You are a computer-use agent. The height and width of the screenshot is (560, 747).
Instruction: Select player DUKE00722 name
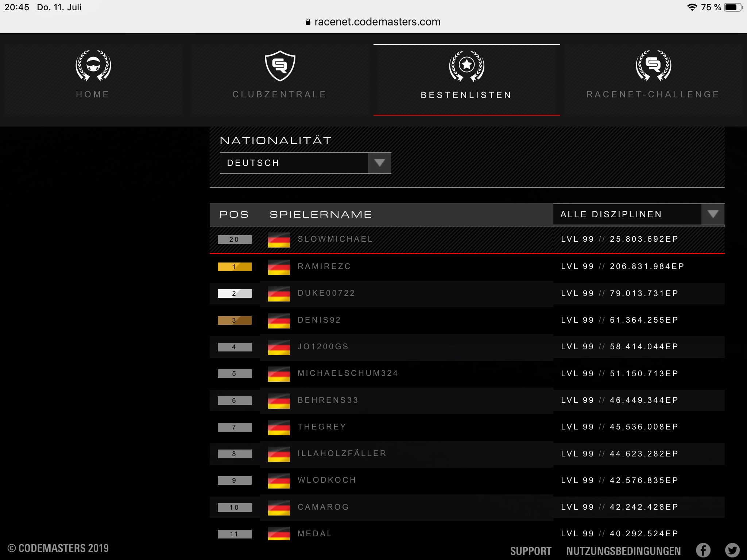pyautogui.click(x=326, y=293)
